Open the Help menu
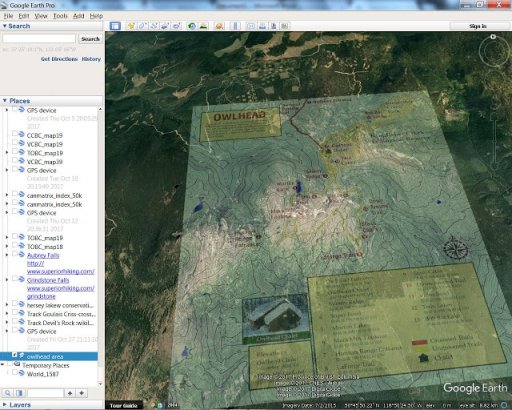The width and height of the screenshot is (512, 410). click(96, 16)
